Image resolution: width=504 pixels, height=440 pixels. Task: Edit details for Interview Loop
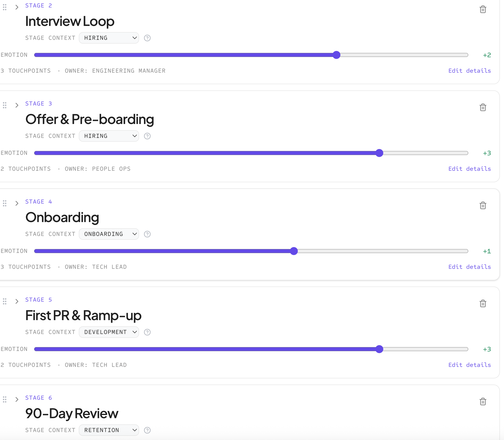click(x=470, y=71)
